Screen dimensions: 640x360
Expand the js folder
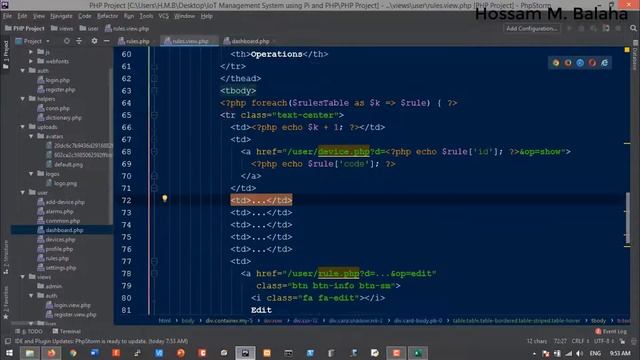(31, 52)
